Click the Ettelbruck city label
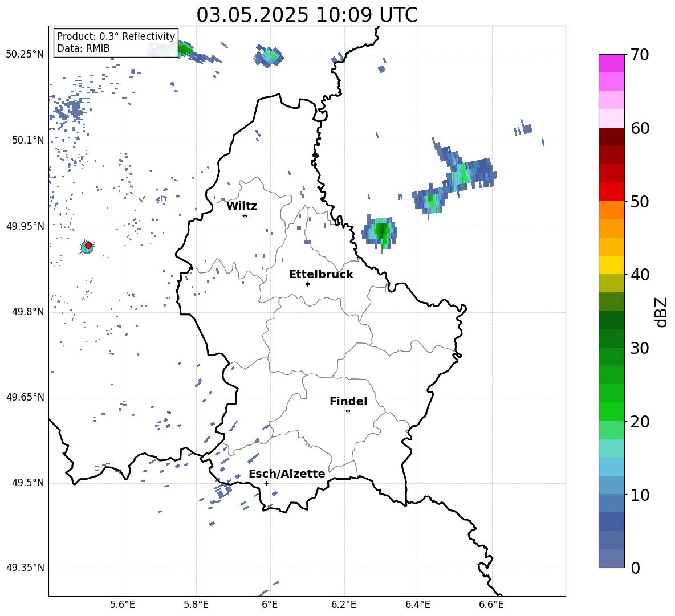This screenshot has height=616, width=675. click(321, 275)
